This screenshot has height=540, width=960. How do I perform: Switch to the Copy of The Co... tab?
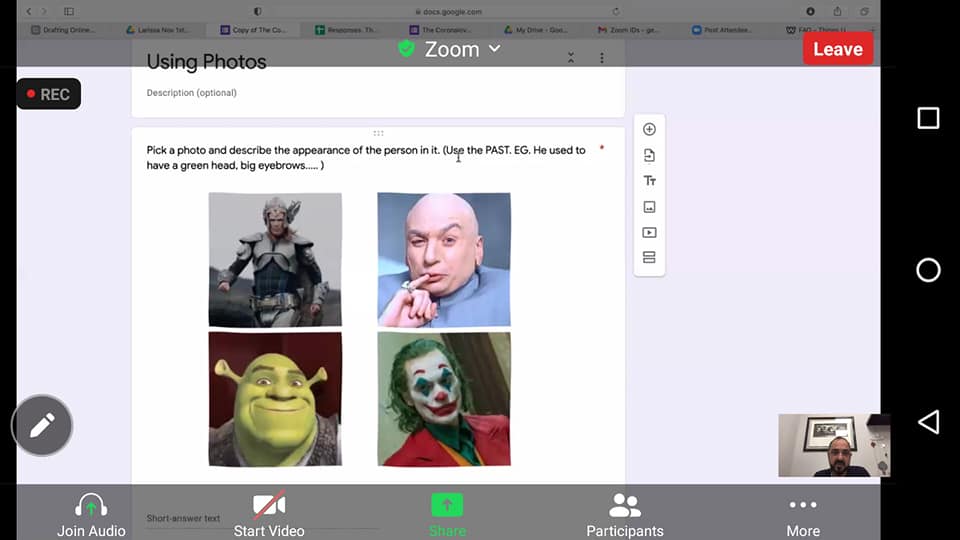coord(253,30)
